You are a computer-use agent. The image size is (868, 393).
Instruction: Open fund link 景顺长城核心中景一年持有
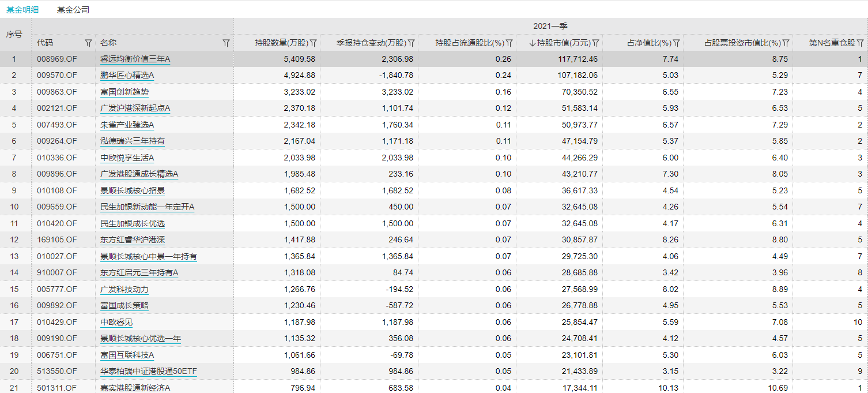tap(149, 256)
